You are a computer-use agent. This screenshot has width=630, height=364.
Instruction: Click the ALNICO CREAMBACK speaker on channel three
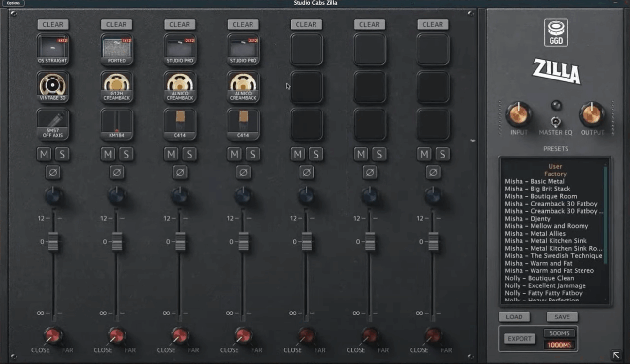(x=180, y=86)
